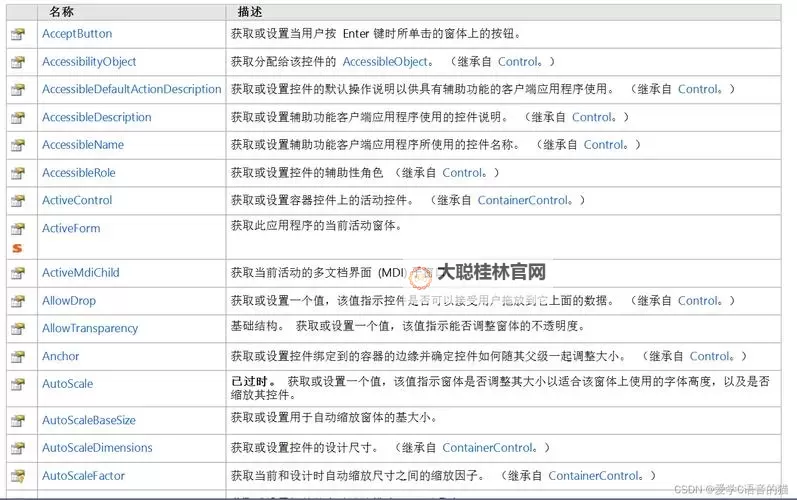This screenshot has width=797, height=500.
Task: Open the ActiveForm property link
Action: tap(71, 228)
